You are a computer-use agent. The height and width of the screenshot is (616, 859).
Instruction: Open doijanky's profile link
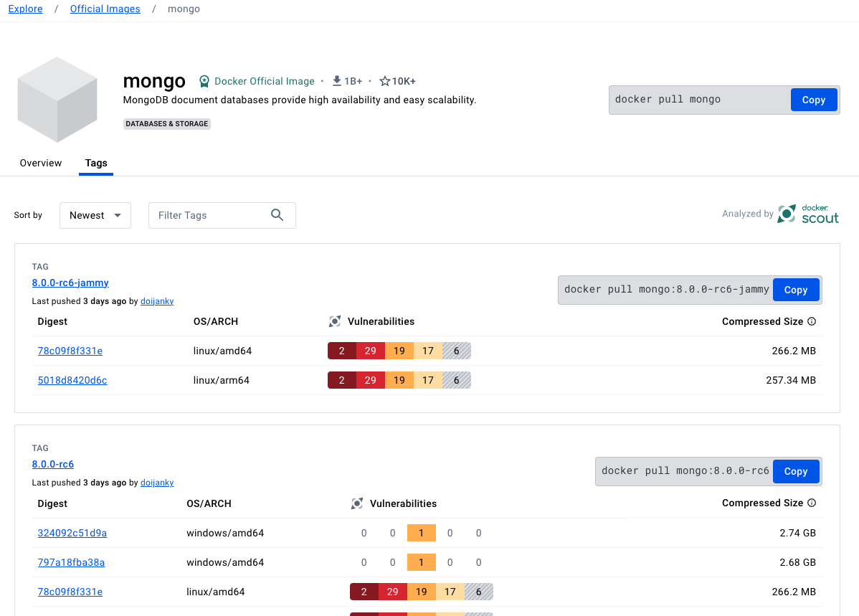pos(157,301)
